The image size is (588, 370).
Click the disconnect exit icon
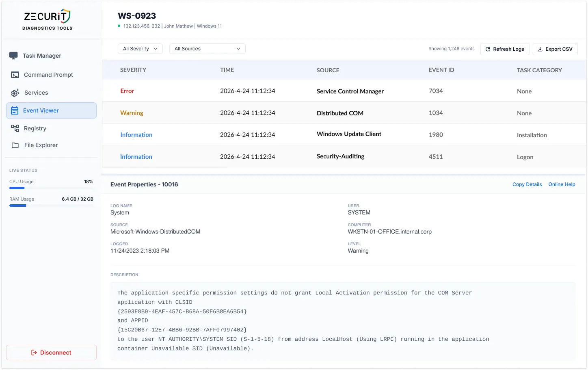[34, 353]
